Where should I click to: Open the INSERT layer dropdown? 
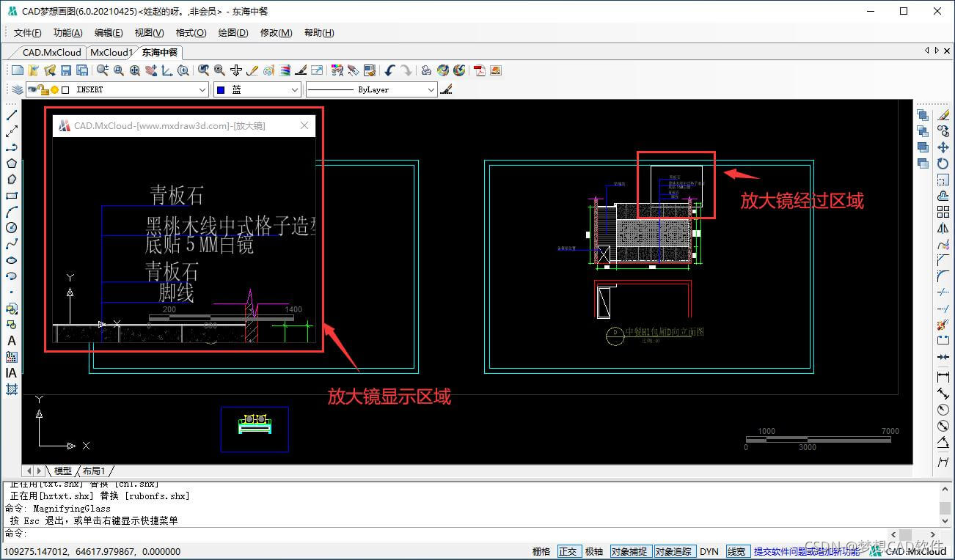pyautogui.click(x=202, y=89)
